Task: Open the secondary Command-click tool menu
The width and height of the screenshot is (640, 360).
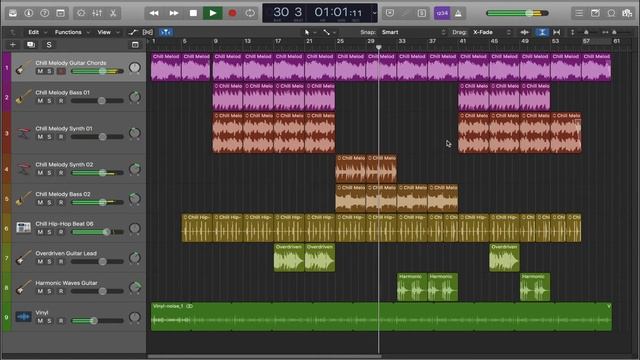Action: (x=329, y=32)
